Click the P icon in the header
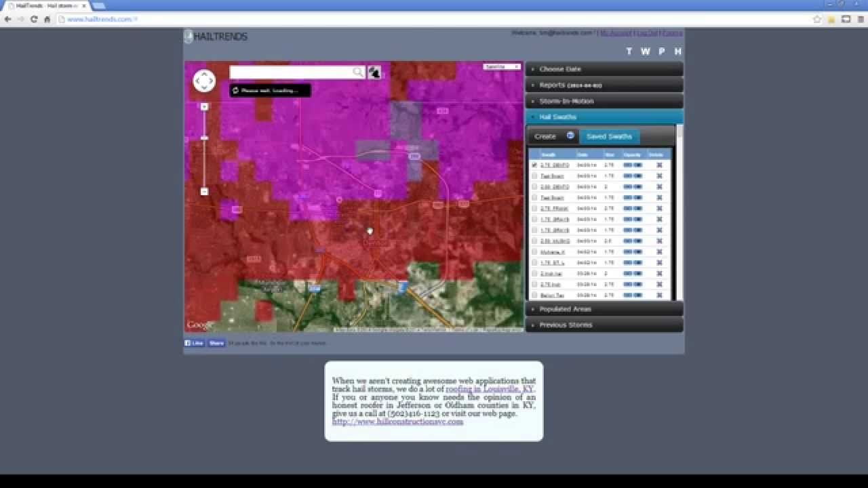 (662, 52)
